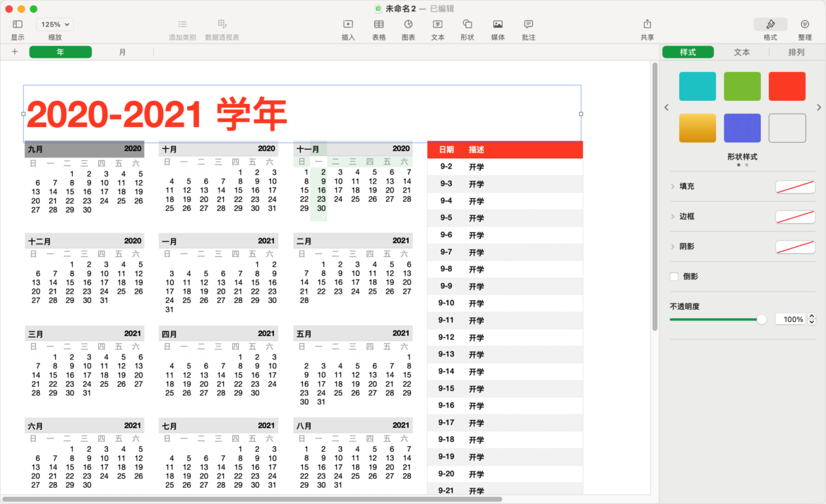Apply the red shape style swatch
Viewport: 826px width, 504px height.
point(787,86)
